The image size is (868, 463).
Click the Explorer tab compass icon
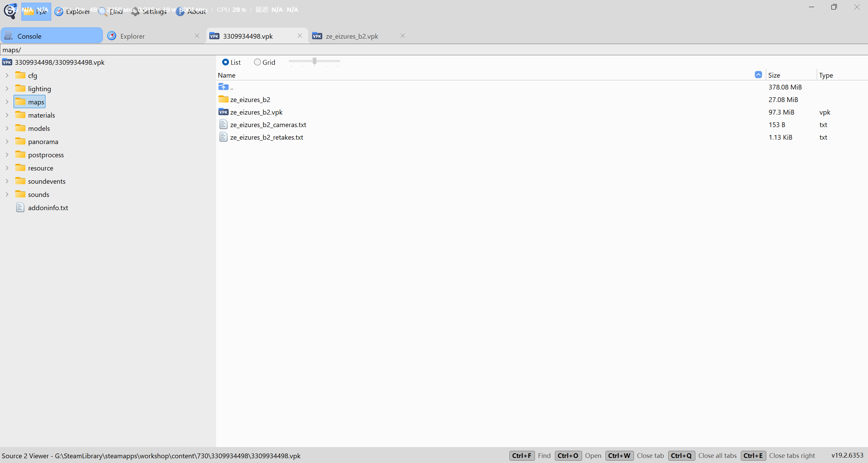coord(112,36)
